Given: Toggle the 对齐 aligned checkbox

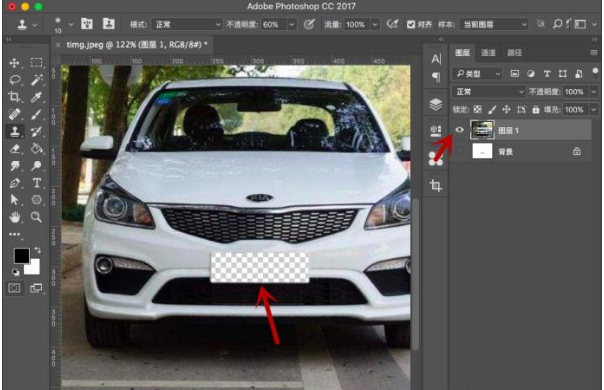Looking at the screenshot, I should click(411, 25).
